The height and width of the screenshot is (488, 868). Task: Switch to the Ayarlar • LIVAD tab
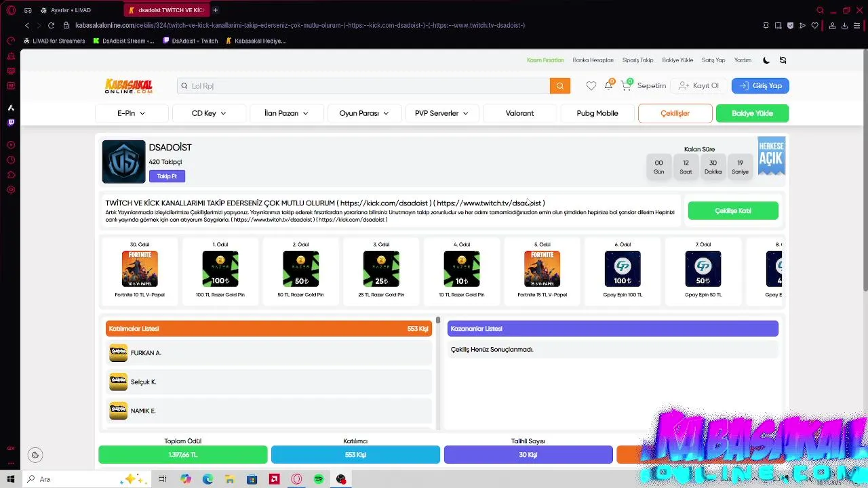pyautogui.click(x=71, y=10)
